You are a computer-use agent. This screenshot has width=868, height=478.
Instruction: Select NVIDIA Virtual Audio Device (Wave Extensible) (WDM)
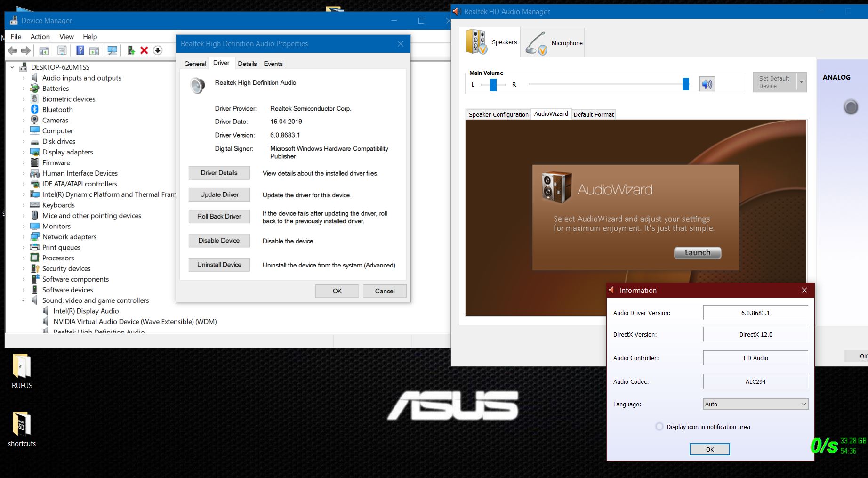point(135,322)
